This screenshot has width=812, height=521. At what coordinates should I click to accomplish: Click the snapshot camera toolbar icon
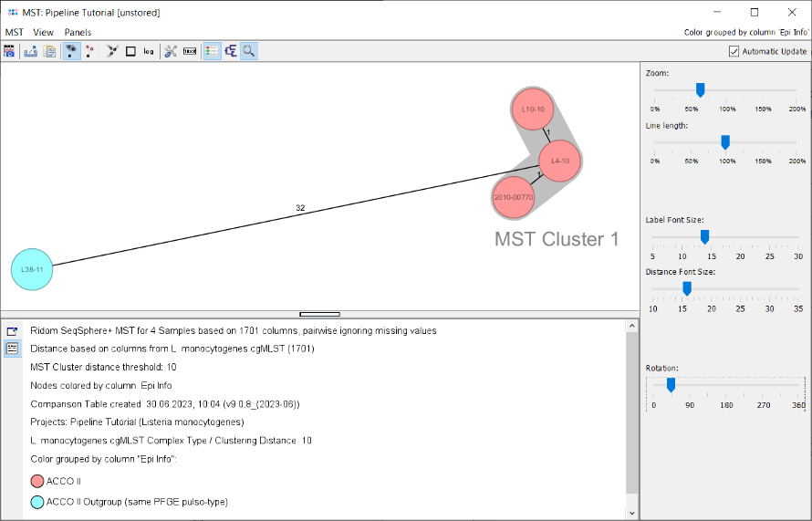coord(9,51)
